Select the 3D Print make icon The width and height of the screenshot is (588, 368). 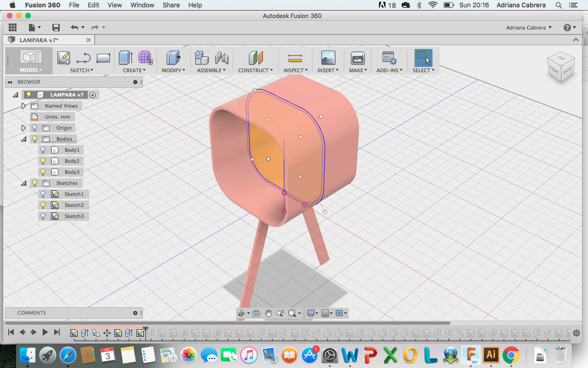pyautogui.click(x=357, y=58)
